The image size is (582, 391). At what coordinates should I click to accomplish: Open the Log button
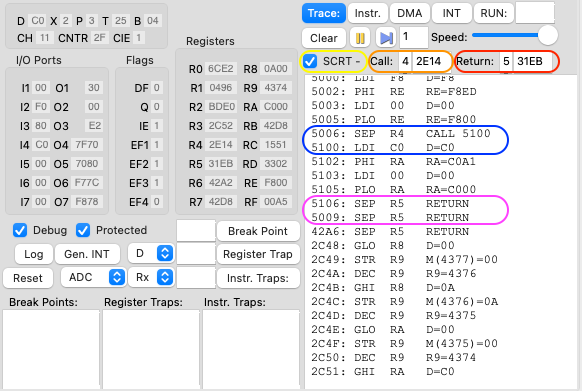tap(34, 254)
